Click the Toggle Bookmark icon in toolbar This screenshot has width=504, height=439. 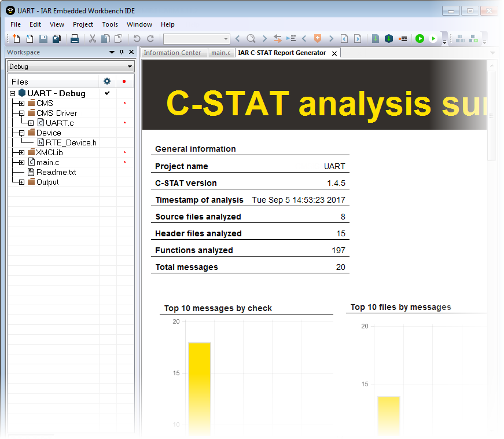(x=317, y=39)
